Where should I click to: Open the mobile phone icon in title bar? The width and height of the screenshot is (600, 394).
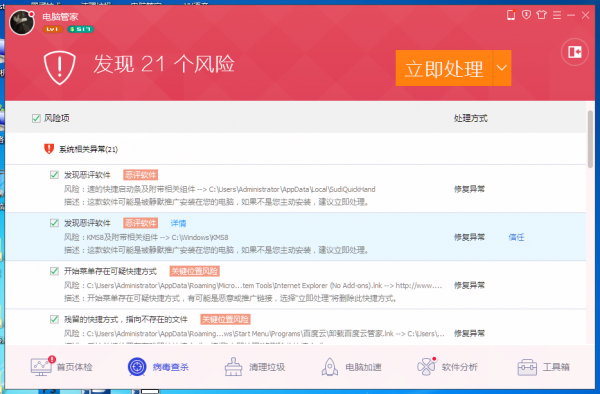point(511,15)
